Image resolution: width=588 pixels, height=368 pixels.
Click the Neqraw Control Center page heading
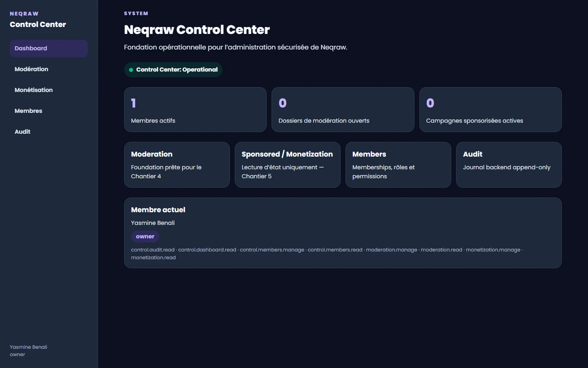click(x=197, y=30)
